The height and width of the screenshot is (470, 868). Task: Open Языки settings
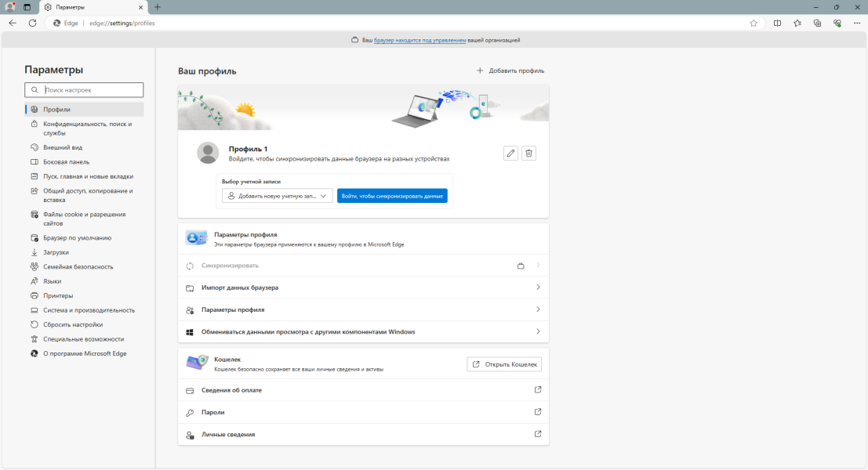84,281
